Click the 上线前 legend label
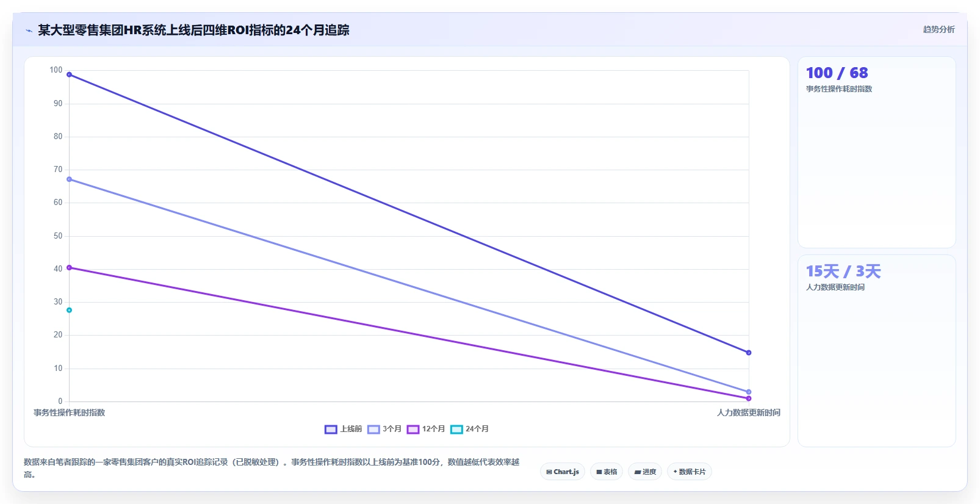The height and width of the screenshot is (504, 980). point(351,429)
